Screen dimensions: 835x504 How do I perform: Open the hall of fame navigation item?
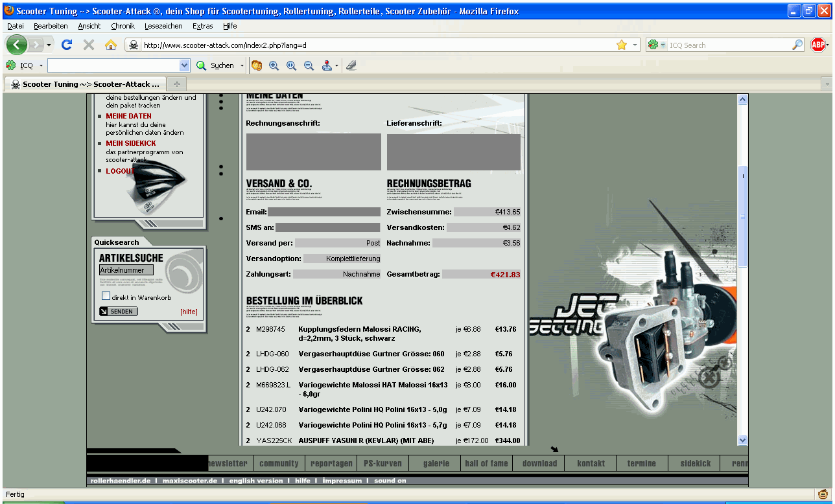pyautogui.click(x=486, y=463)
